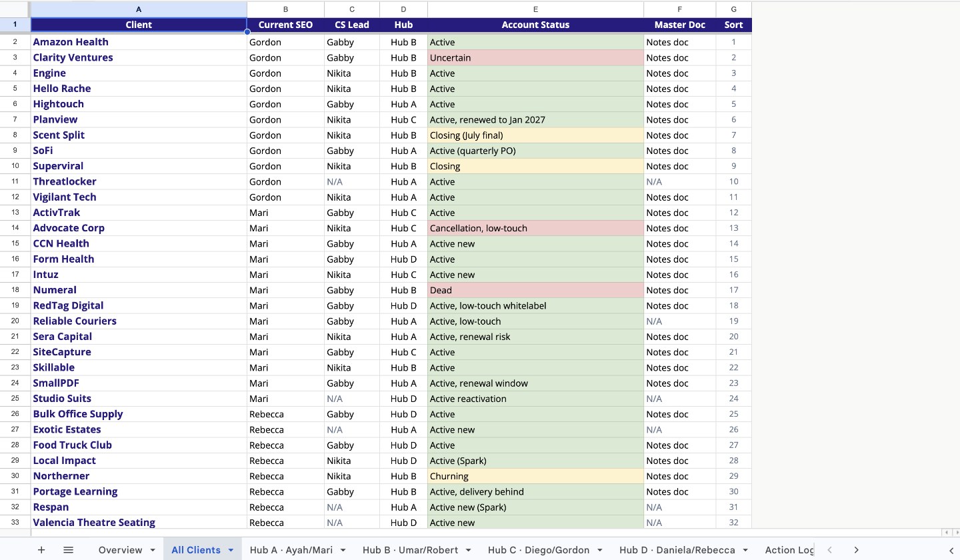
Task: Switch to Hub C · Diego/Gordon tab
Action: pyautogui.click(x=539, y=550)
